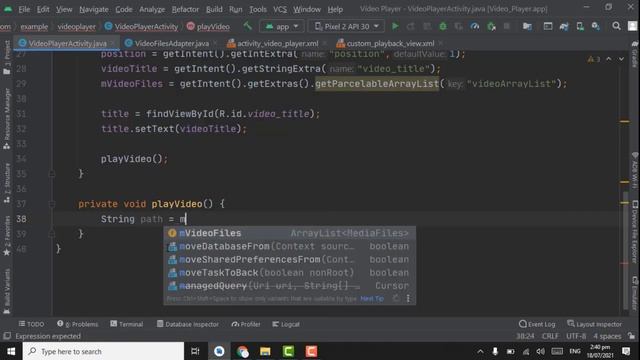Viewport: 640px width, 360px height.
Task: Click the Type here to search box
Action: click(x=104, y=351)
